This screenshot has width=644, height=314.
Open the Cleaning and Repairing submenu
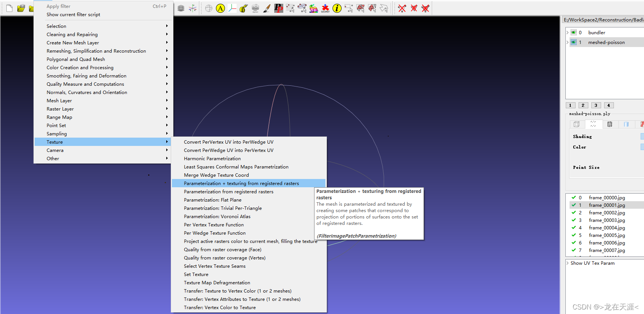(x=103, y=34)
